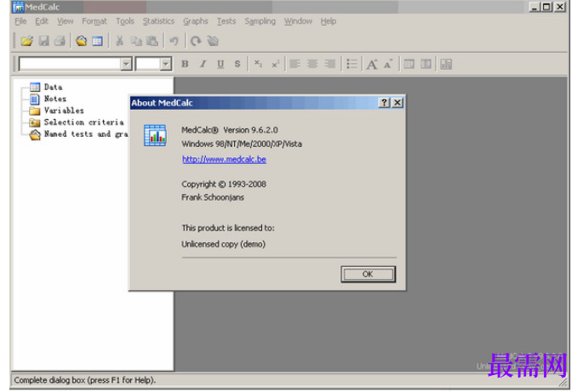Increase font size with large A
The width and height of the screenshot is (583, 392).
(x=372, y=65)
